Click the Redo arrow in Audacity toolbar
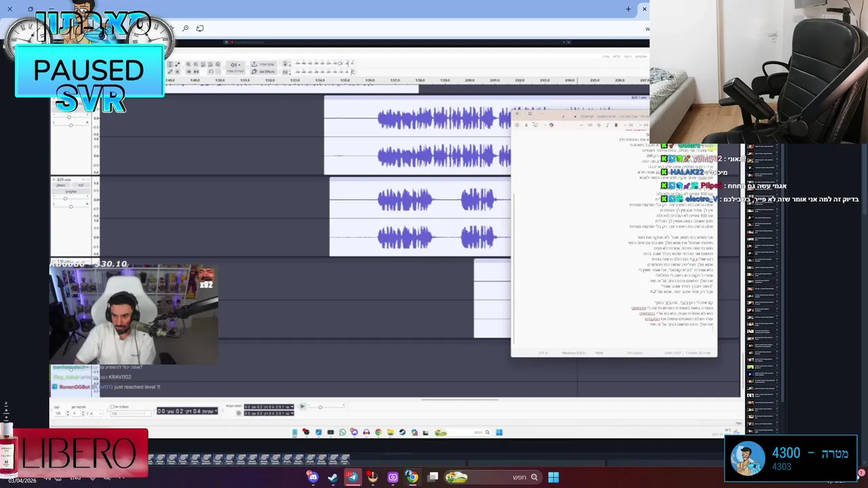The height and width of the screenshot is (488, 868). (218, 72)
